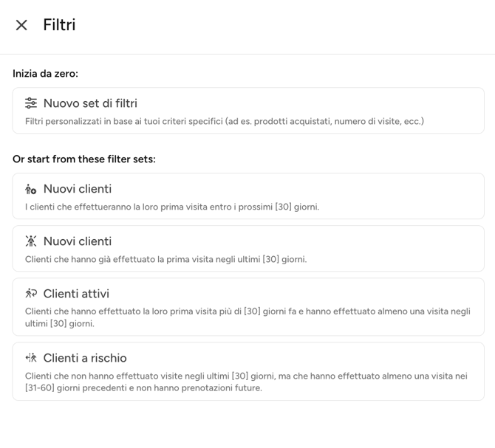Click the icon next to Clienti a rischio

tap(31, 358)
